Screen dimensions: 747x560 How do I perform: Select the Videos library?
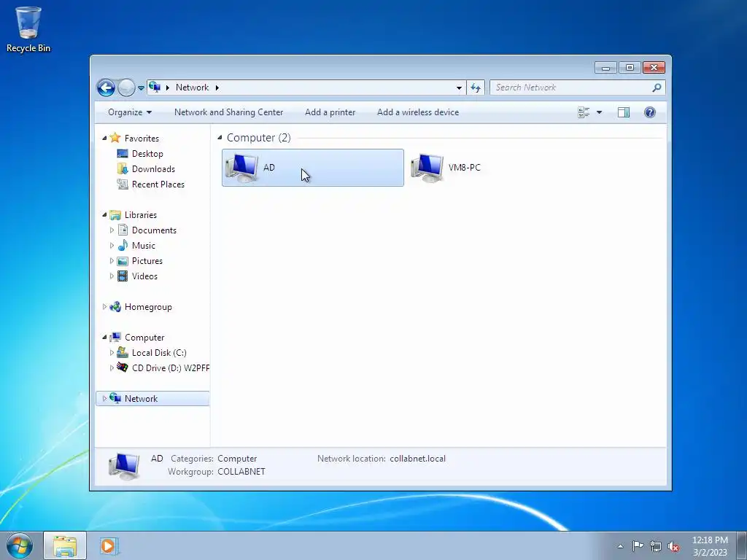(144, 276)
